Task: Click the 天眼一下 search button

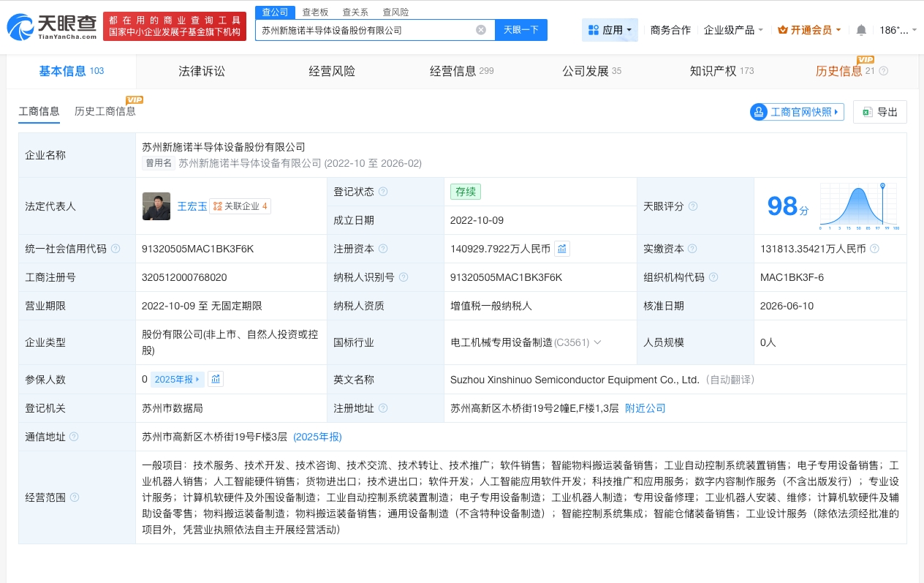Action: tap(521, 30)
